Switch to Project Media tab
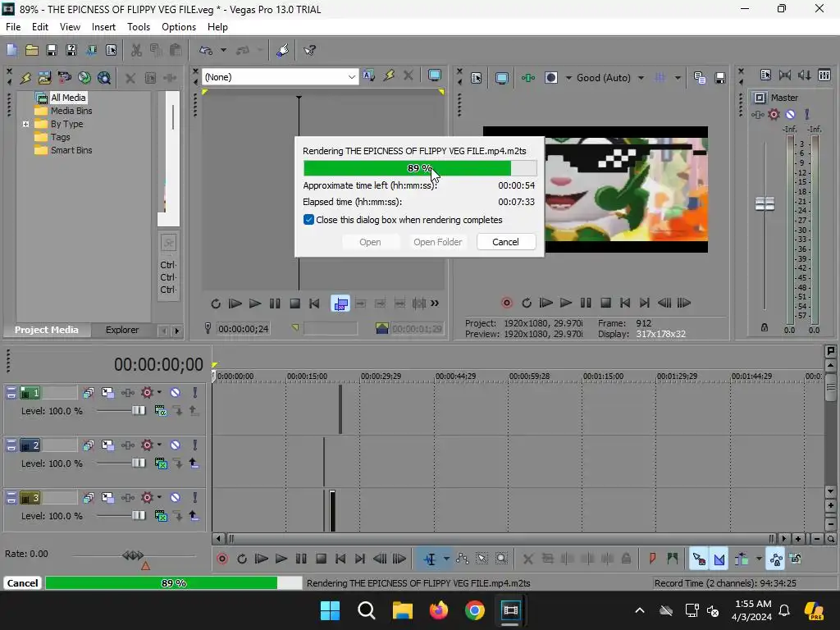Viewport: 840px width, 630px height. (46, 330)
